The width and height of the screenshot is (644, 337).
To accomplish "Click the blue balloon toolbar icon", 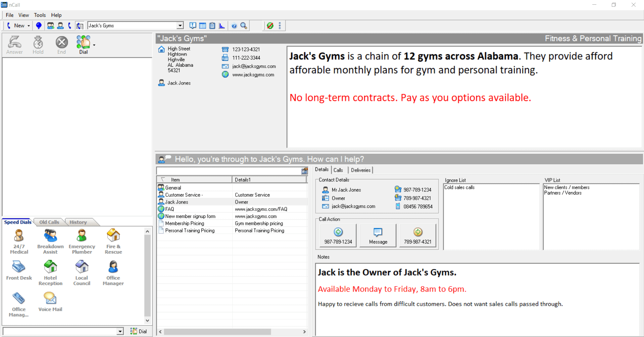I will click(x=39, y=25).
